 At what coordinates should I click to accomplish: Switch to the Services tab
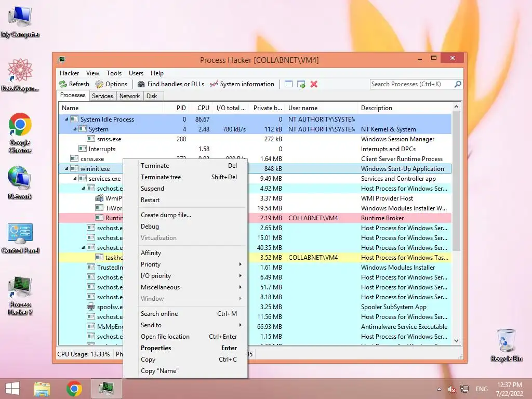pyautogui.click(x=102, y=96)
